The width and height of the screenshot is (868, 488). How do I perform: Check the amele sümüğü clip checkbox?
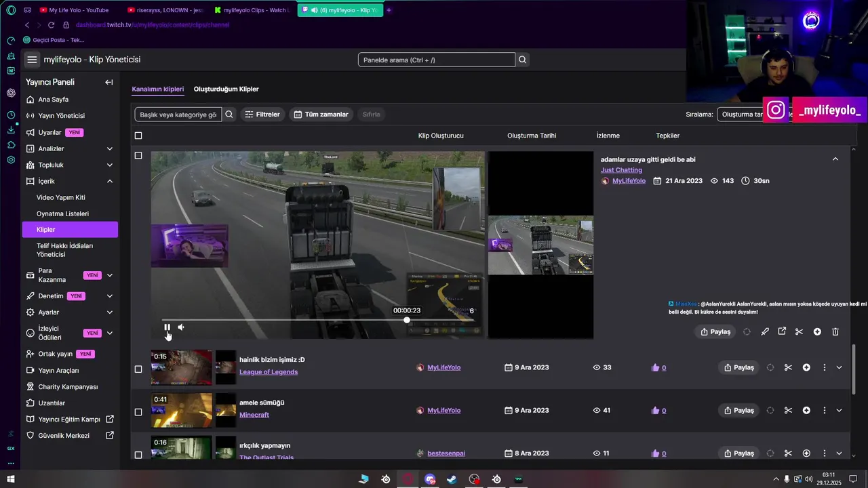[x=138, y=411]
